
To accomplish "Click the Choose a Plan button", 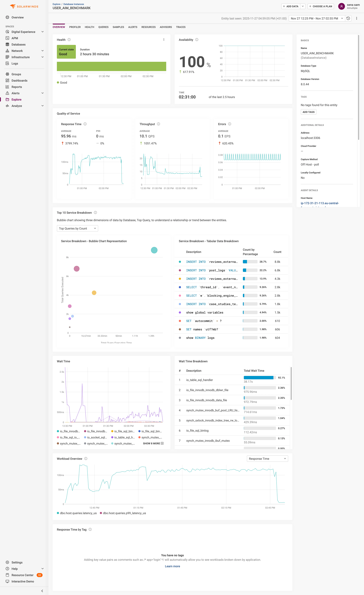I will pos(321,6).
